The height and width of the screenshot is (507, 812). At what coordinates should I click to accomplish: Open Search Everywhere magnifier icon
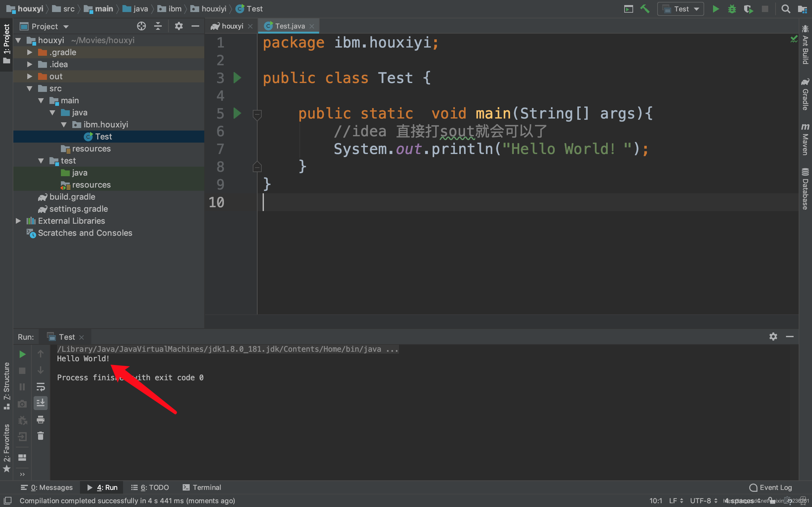point(785,9)
